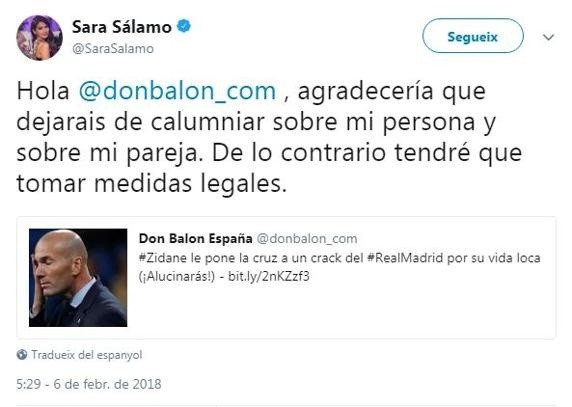Follow the bit.ly/2nKZzf3 link
The image size is (572, 407).
269,276
